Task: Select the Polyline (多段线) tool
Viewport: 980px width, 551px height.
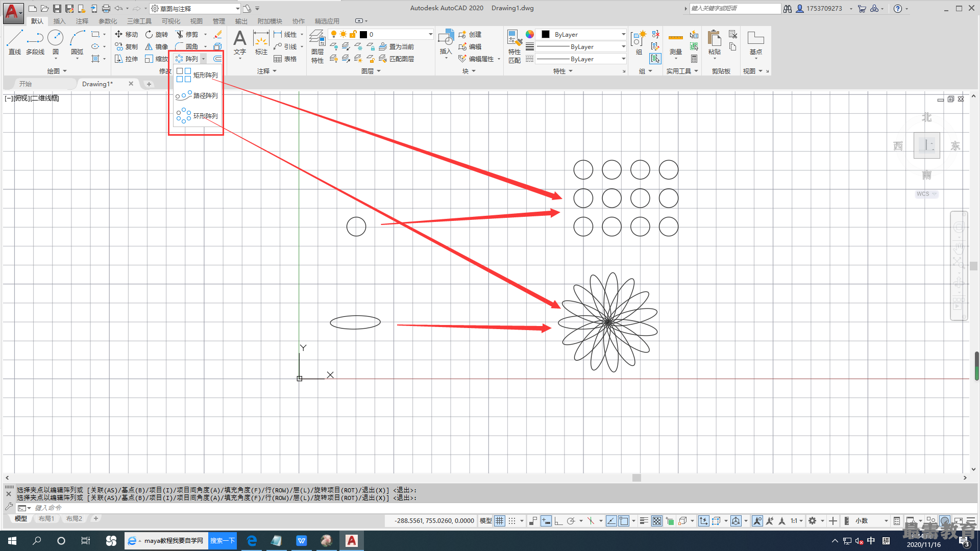Action: tap(35, 42)
